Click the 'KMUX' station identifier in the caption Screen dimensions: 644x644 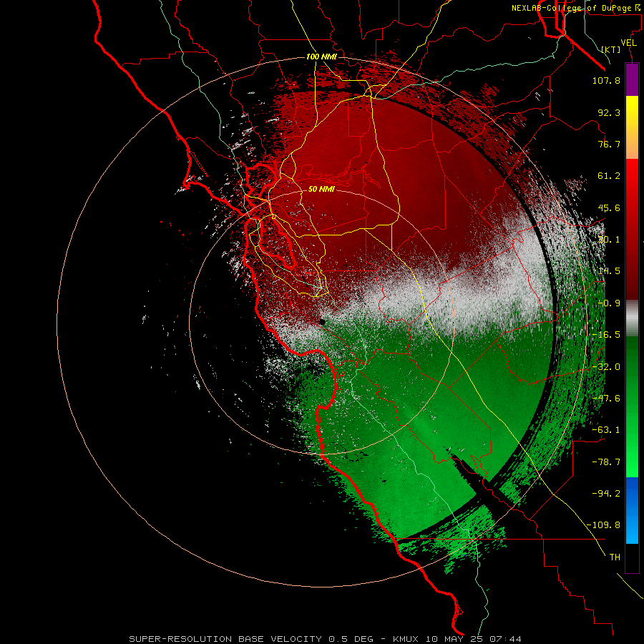pos(406,639)
